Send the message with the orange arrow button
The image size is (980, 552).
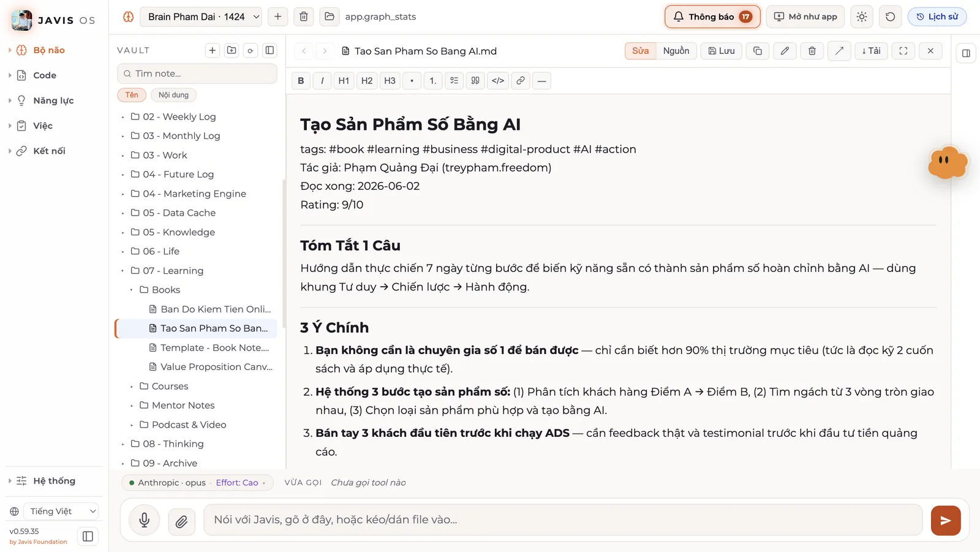pos(946,520)
